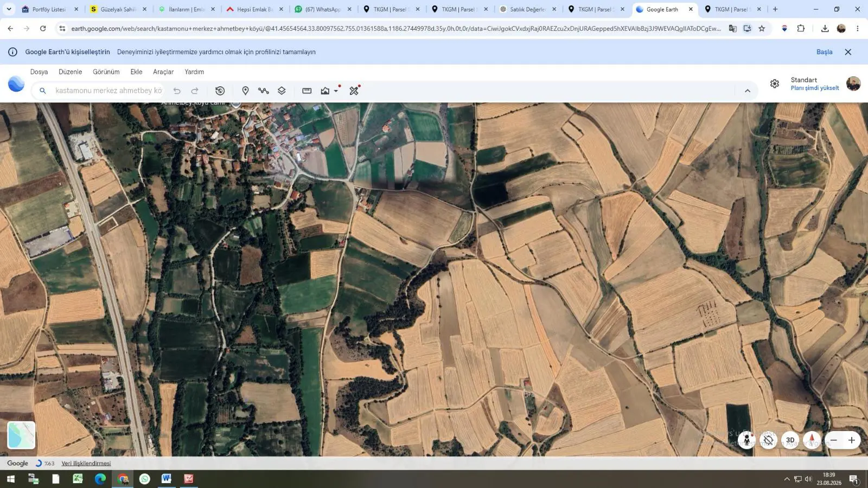Collapse the toolbar with chevron up
Viewport: 868px width, 488px height.
pyautogui.click(x=748, y=91)
